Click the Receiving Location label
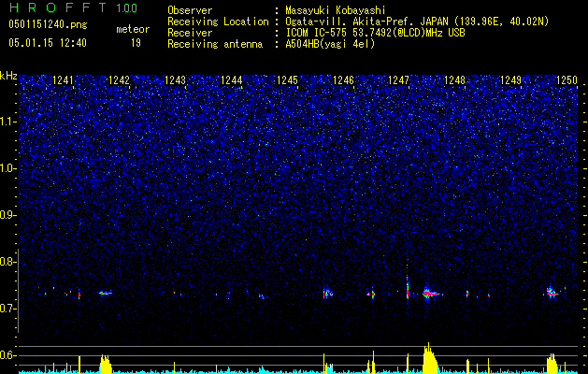This screenshot has height=374, width=588. (x=218, y=22)
